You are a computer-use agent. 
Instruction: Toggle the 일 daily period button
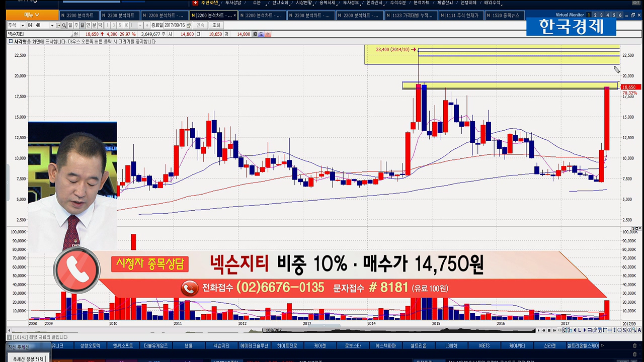pos(70,25)
